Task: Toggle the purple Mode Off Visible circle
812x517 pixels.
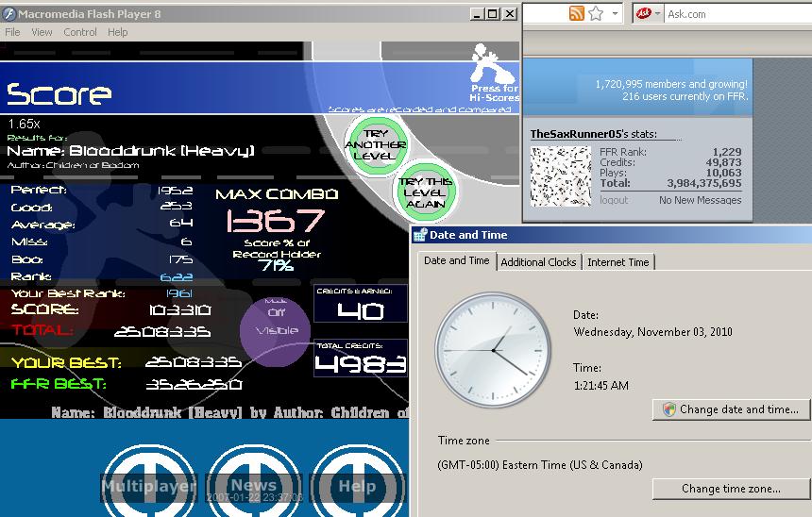Action: (276, 331)
